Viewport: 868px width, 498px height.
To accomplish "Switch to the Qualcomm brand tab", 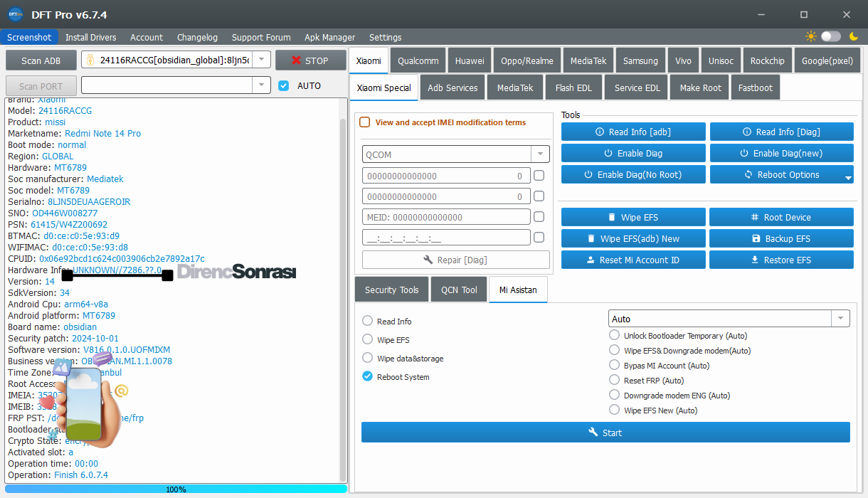I will [x=418, y=60].
